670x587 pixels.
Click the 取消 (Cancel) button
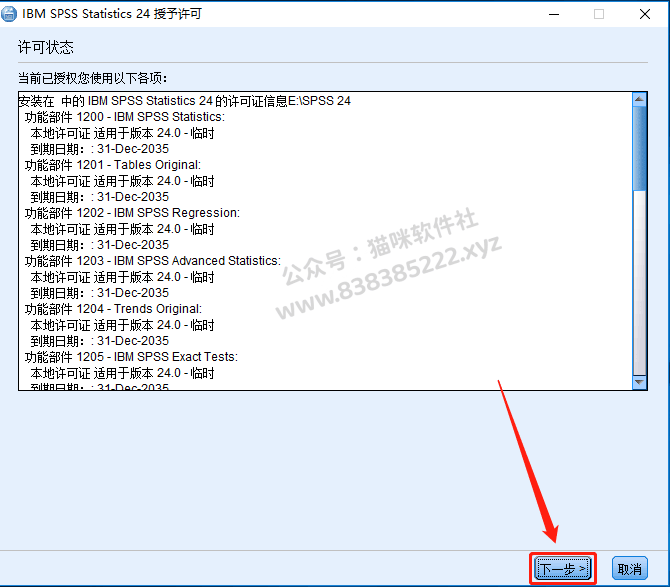(x=629, y=569)
